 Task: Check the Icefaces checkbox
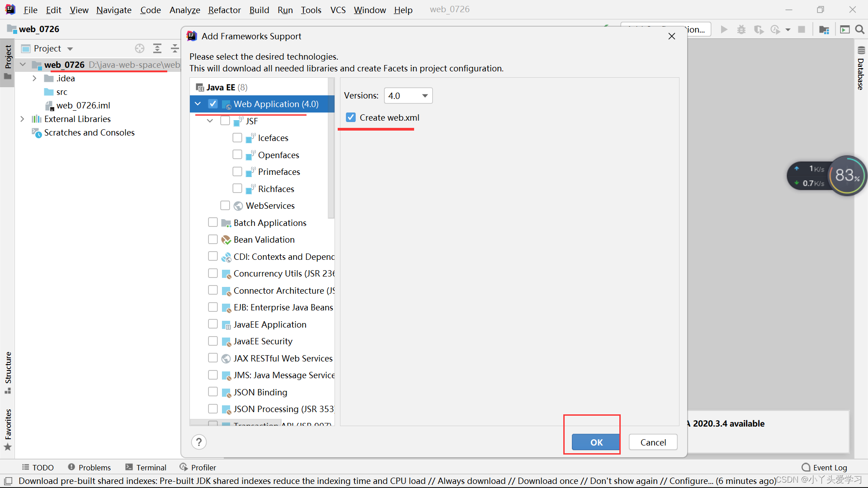tap(237, 137)
